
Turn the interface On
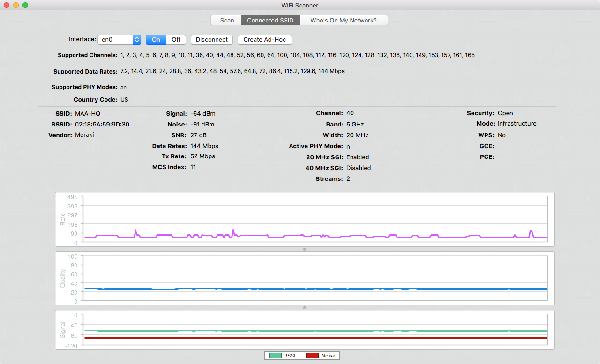pyautogui.click(x=156, y=40)
